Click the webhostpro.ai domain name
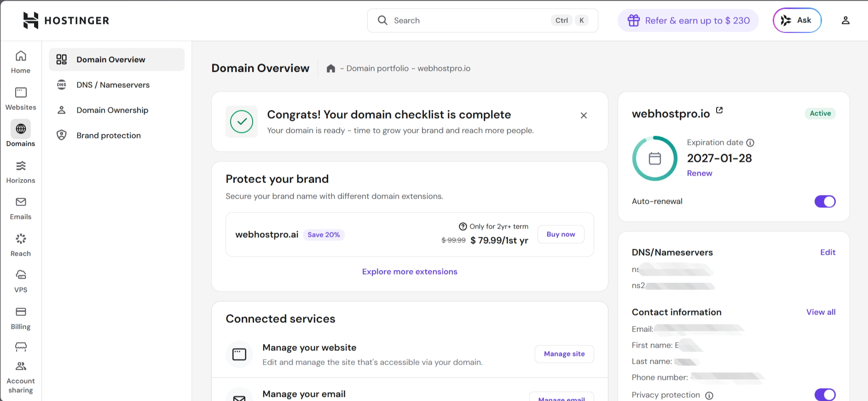 point(267,235)
